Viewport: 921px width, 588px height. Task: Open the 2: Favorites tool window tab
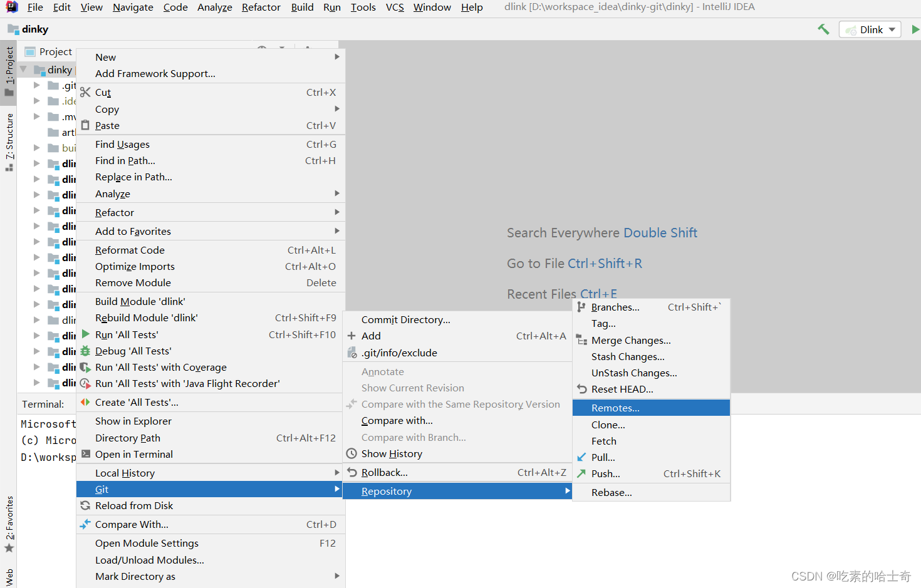click(x=9, y=524)
